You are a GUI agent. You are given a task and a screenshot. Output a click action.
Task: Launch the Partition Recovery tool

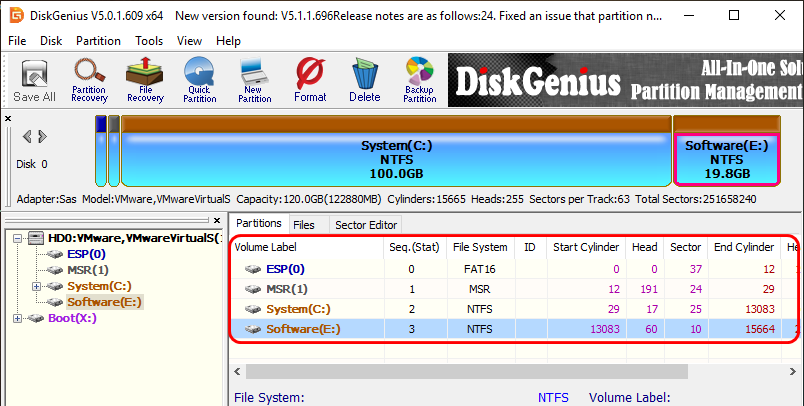pyautogui.click(x=89, y=80)
